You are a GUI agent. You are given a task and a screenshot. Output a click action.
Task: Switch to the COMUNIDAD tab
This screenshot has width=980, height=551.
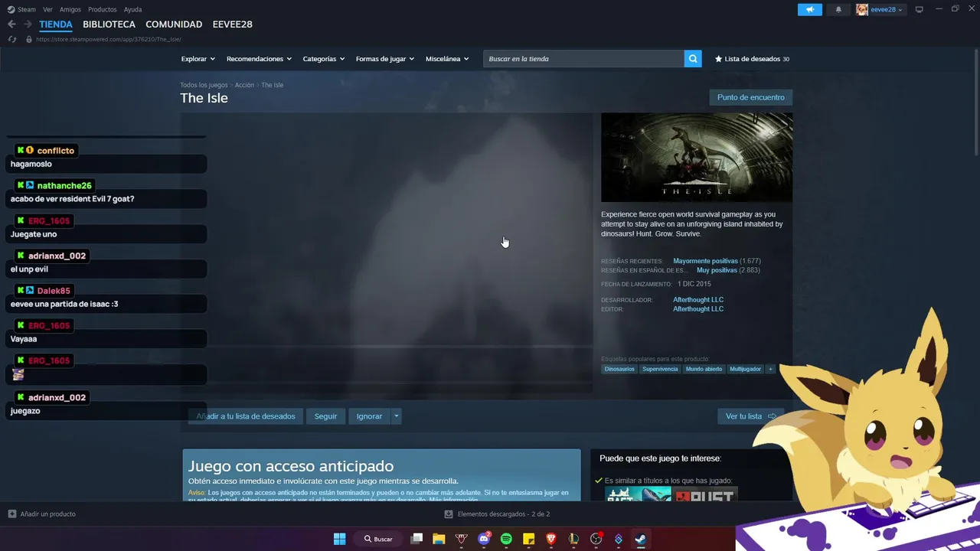174,24
